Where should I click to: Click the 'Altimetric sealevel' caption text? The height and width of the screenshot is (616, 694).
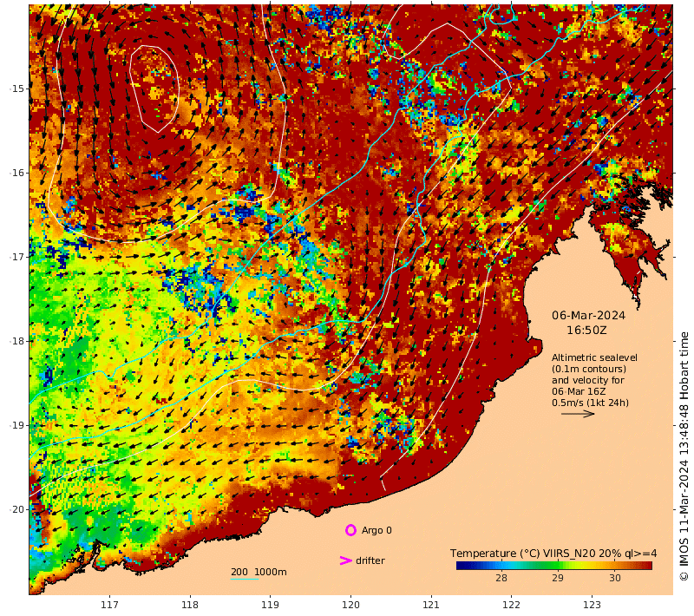pyautogui.click(x=594, y=357)
